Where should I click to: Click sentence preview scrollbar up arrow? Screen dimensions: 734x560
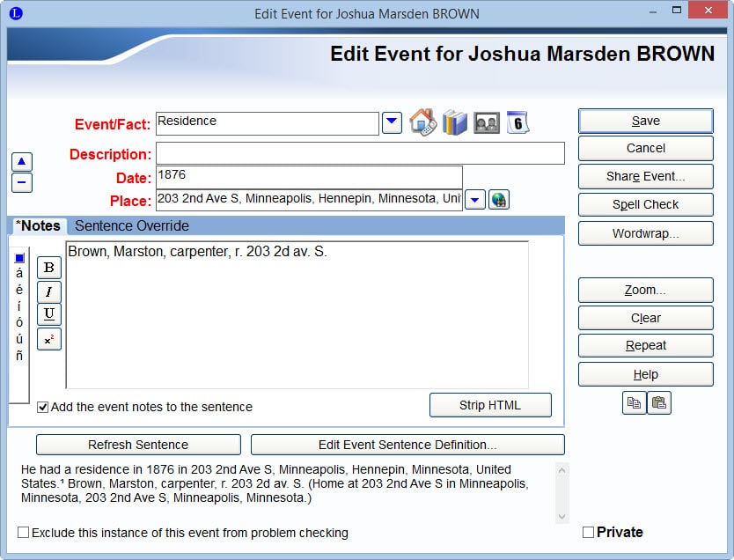coord(562,469)
